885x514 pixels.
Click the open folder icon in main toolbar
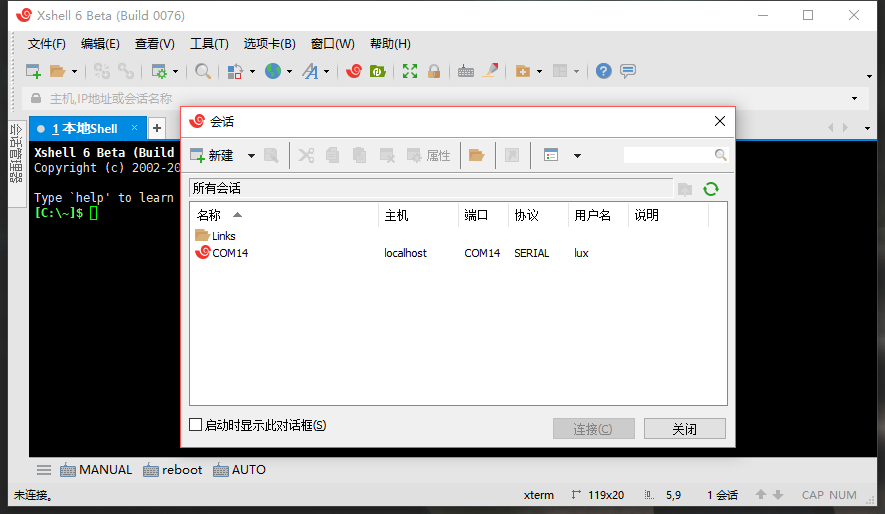57,71
